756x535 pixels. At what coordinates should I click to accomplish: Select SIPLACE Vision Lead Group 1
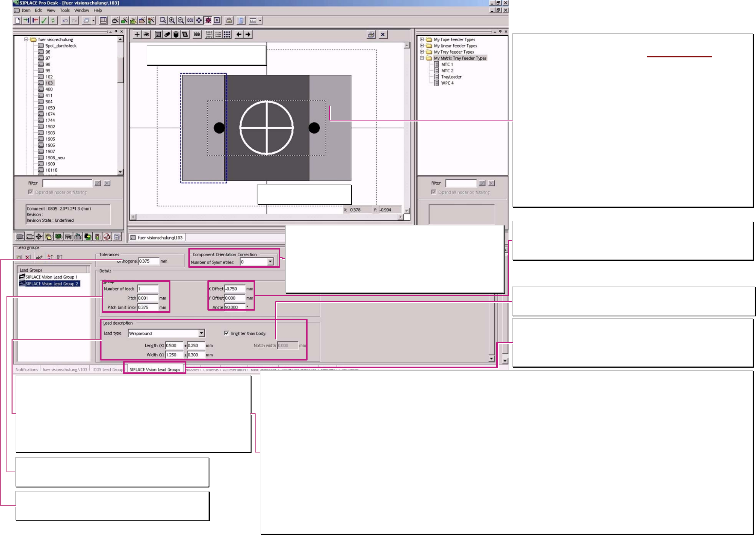point(51,277)
